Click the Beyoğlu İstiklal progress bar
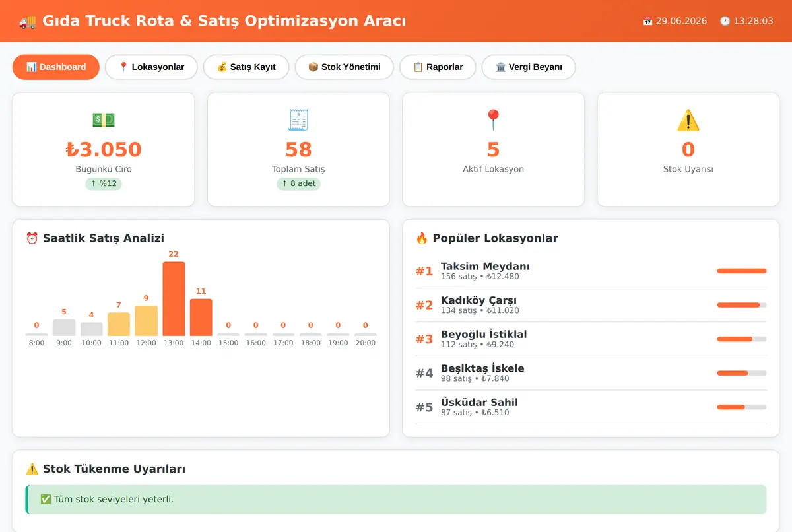 click(x=742, y=339)
